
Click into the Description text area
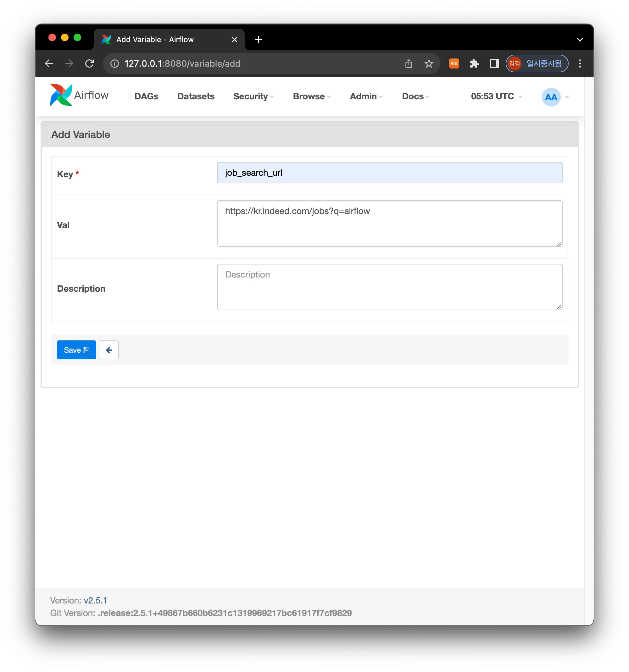point(389,287)
